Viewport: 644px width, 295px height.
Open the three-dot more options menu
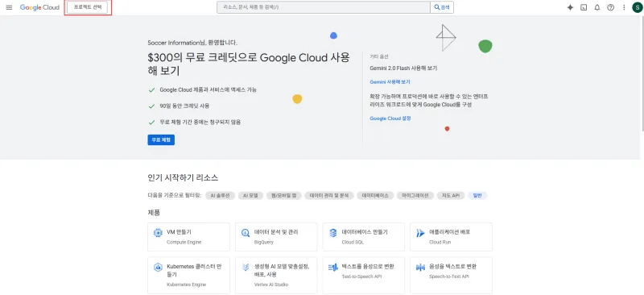(624, 7)
